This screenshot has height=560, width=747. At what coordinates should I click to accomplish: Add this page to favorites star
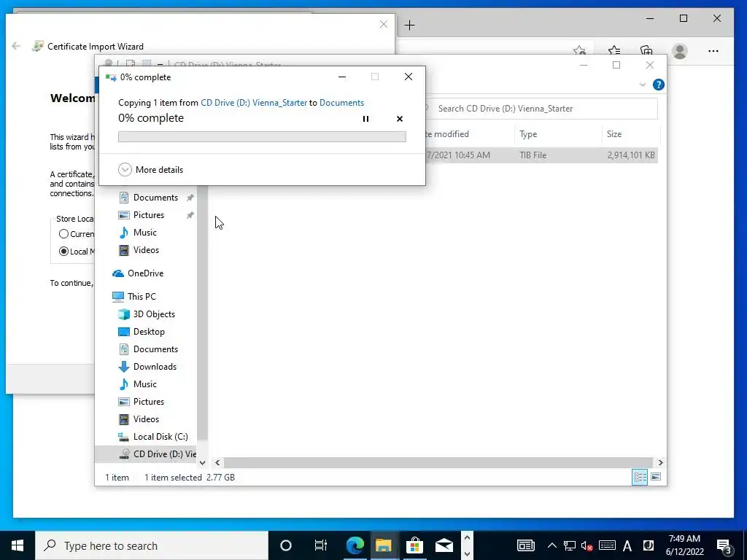[x=579, y=50]
